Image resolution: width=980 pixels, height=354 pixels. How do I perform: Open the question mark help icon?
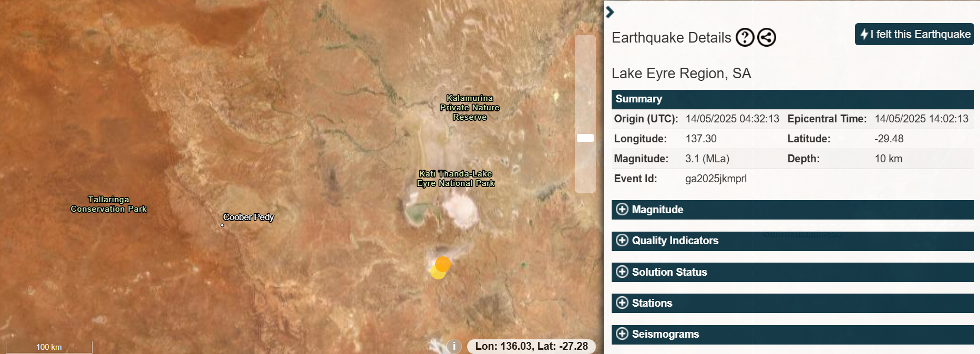(745, 37)
